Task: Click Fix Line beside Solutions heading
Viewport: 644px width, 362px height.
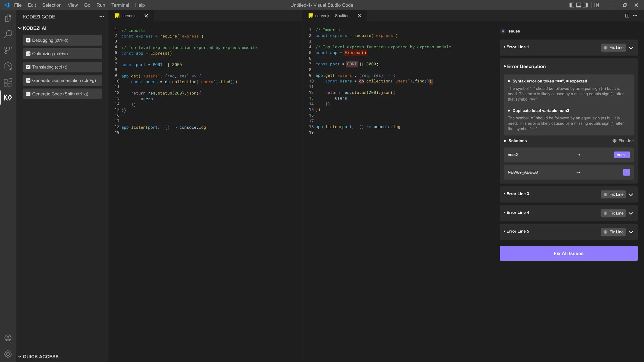Action: (x=623, y=141)
